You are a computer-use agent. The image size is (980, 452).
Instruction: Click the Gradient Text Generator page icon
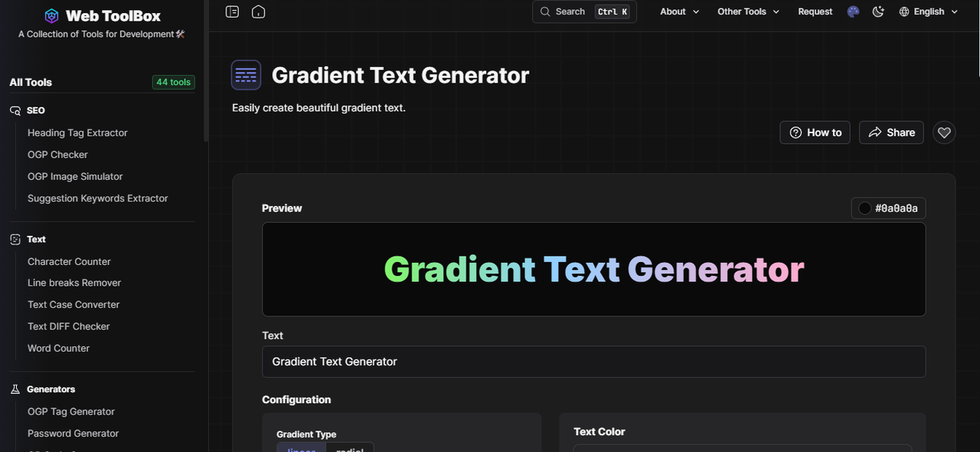point(246,75)
